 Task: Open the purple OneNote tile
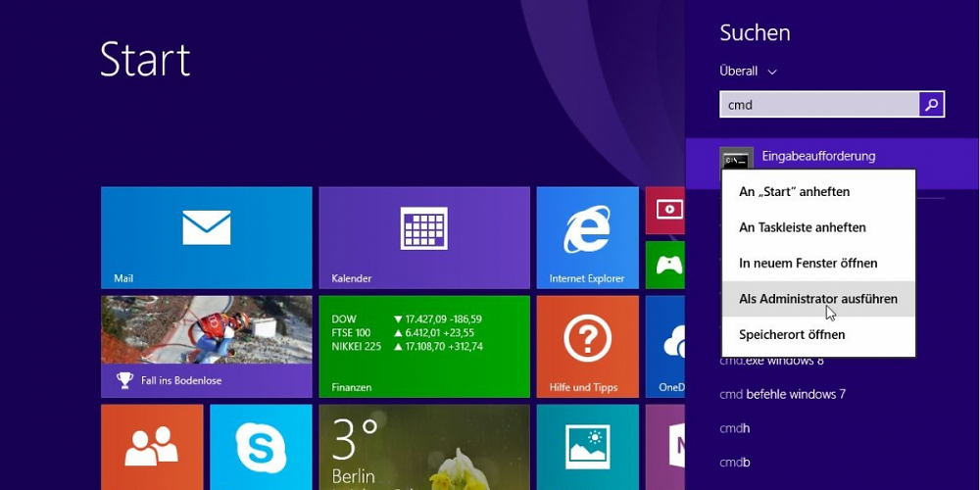pos(665,447)
